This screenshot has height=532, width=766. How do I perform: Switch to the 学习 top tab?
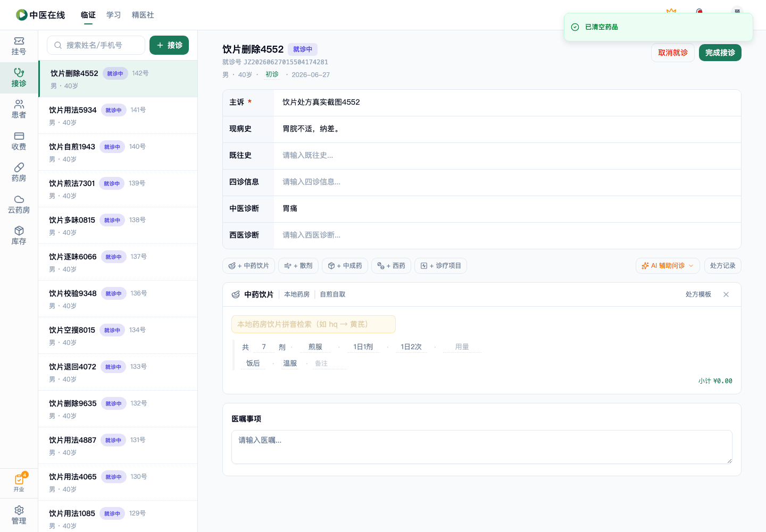(x=114, y=15)
